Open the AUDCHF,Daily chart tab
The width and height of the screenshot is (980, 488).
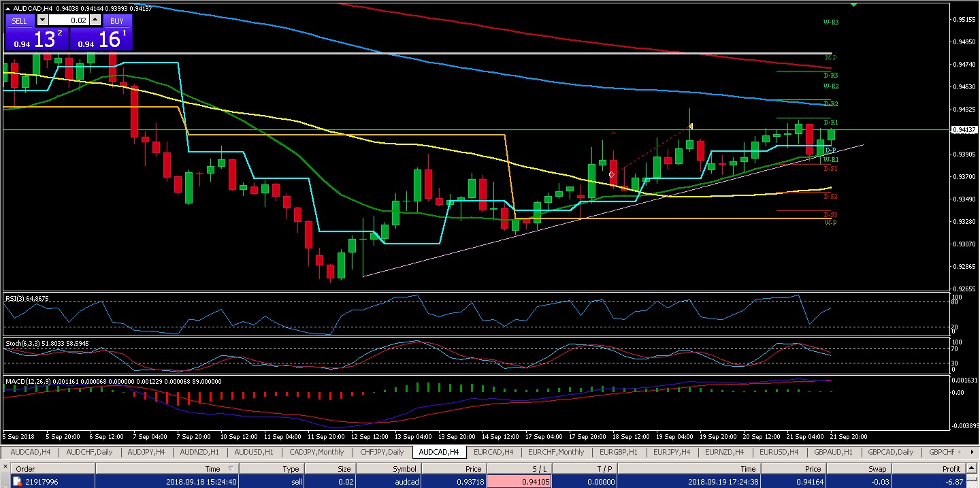pyautogui.click(x=89, y=452)
